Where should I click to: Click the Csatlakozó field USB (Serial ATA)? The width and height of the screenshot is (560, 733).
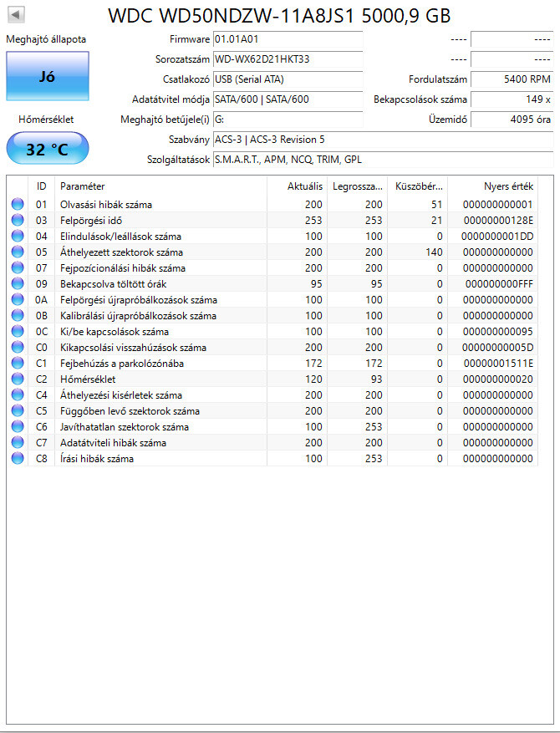pyautogui.click(x=288, y=79)
